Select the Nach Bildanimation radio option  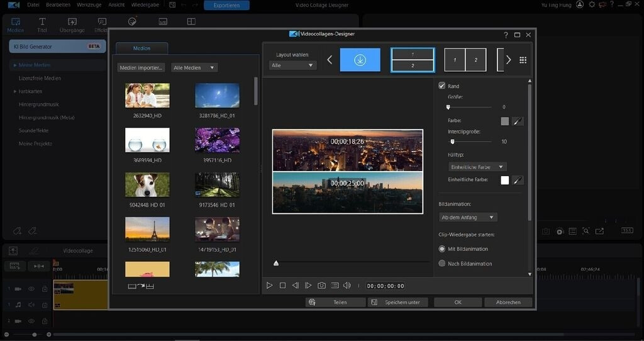(x=442, y=264)
